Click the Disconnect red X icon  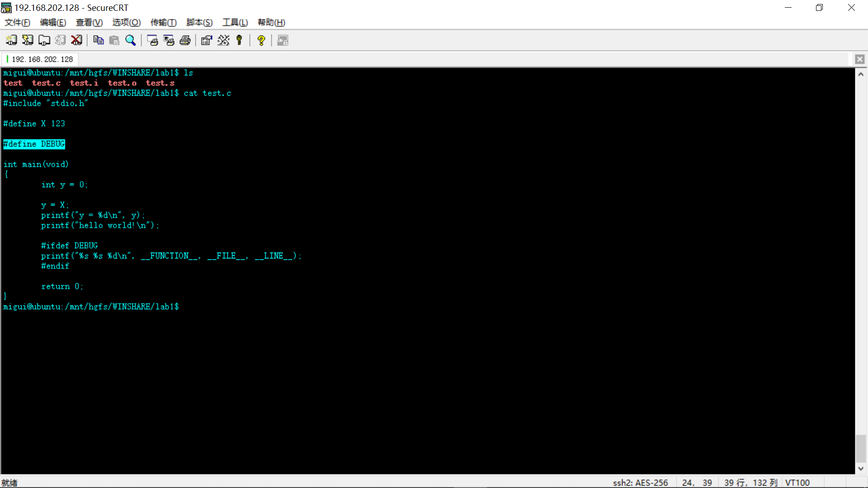click(76, 40)
